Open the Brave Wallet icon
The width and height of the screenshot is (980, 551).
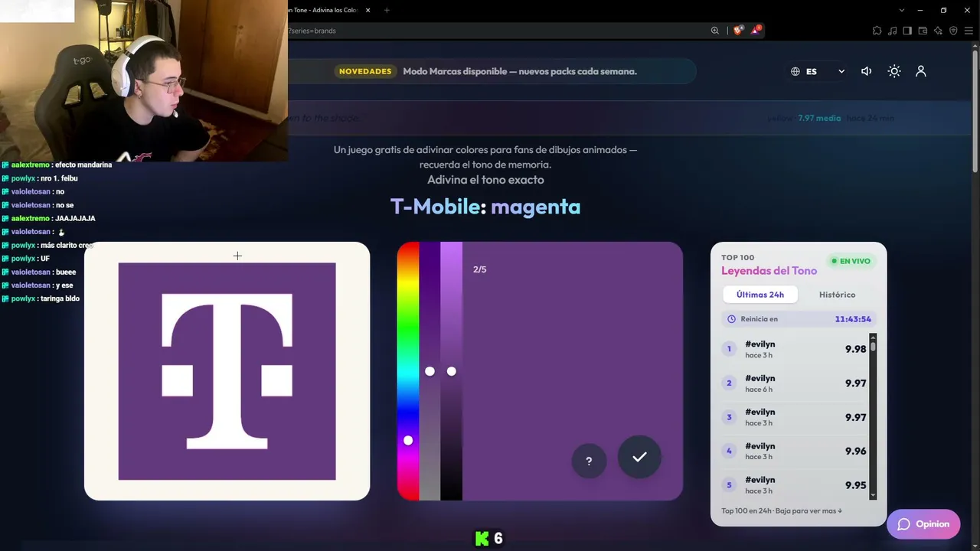pyautogui.click(x=923, y=31)
